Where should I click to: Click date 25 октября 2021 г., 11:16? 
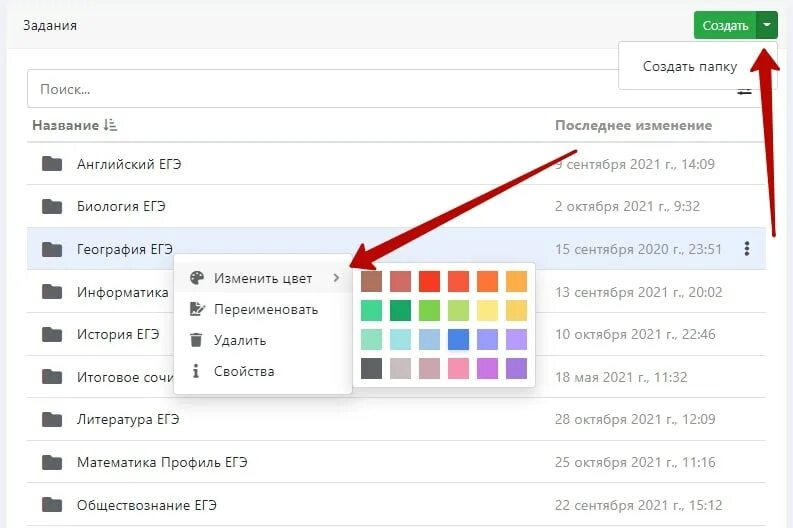[x=635, y=462]
